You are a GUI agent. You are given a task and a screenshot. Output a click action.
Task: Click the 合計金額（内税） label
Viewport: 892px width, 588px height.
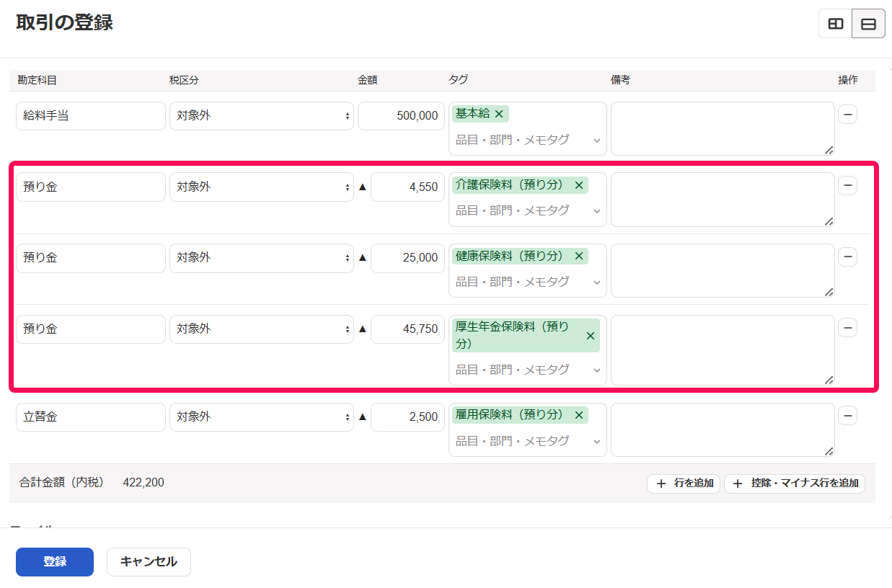[x=62, y=482]
